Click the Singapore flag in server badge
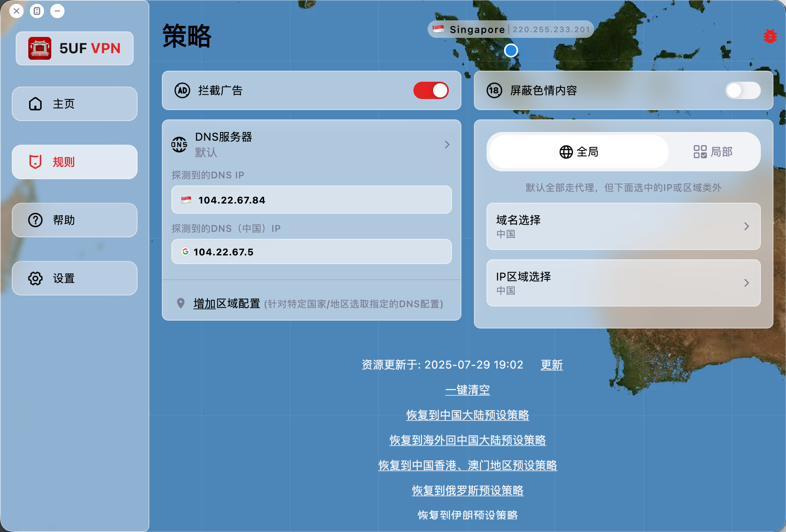 click(439, 29)
